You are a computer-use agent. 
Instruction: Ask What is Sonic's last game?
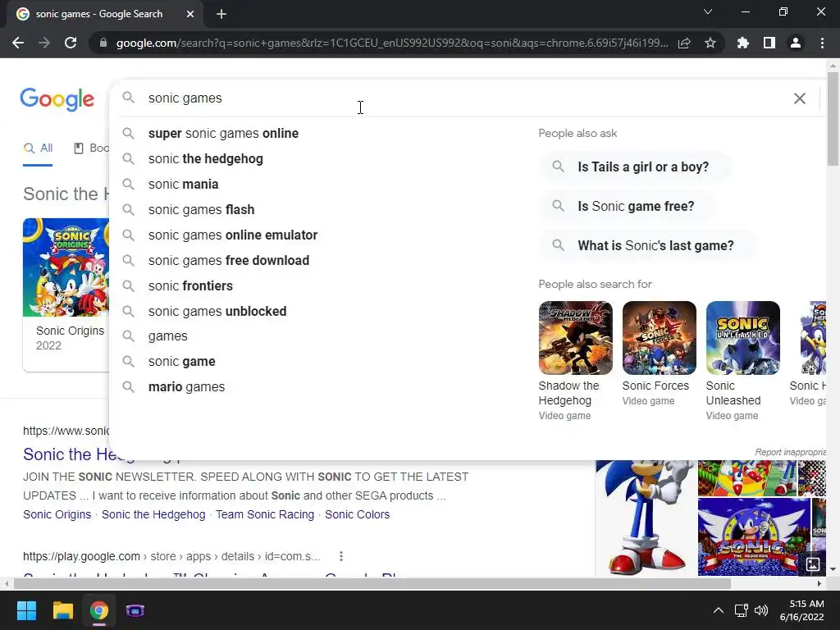point(647,246)
